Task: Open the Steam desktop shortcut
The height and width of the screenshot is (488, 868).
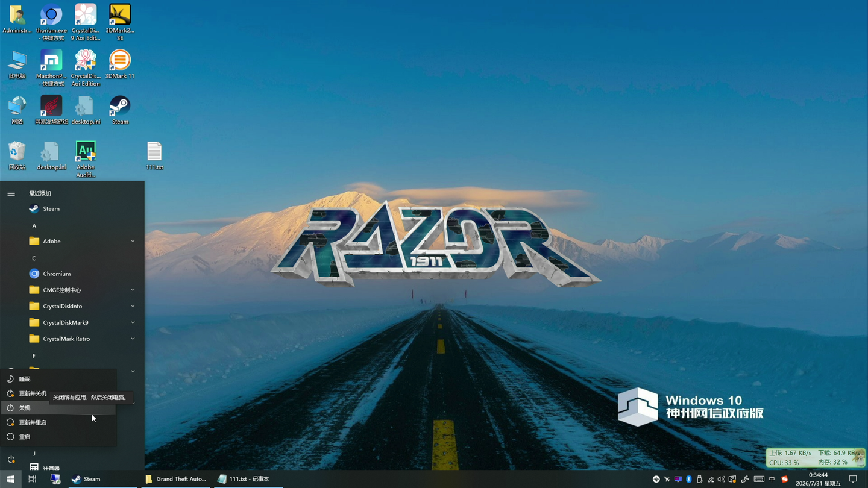Action: (120, 110)
